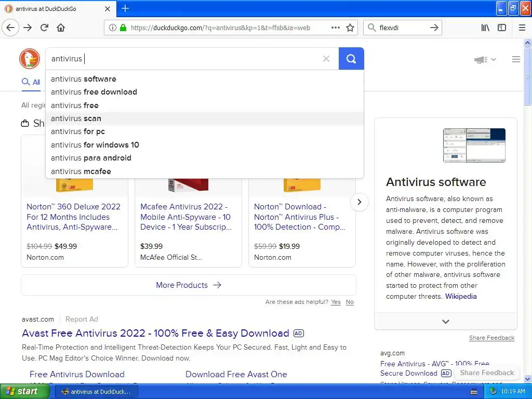Click the flexvdi browser search field

coord(402,28)
